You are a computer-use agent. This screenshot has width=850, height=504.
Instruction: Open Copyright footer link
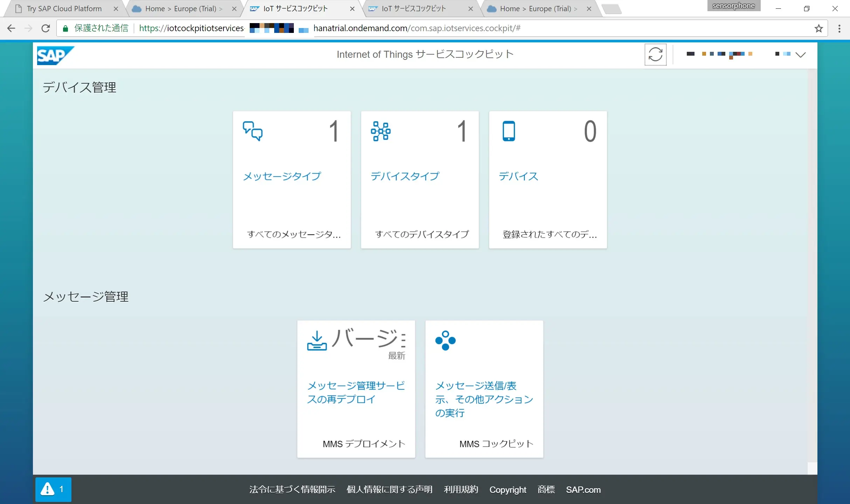(x=507, y=490)
